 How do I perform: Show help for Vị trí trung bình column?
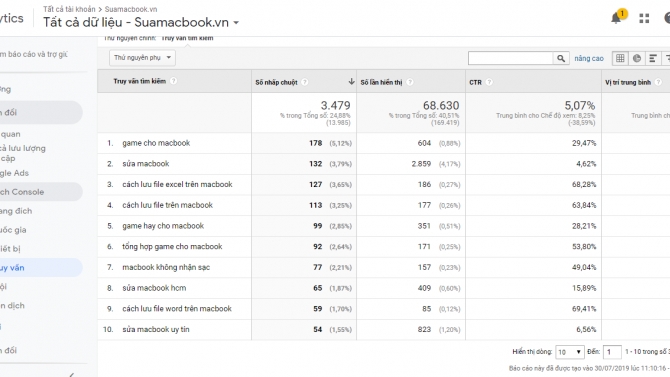click(x=658, y=82)
